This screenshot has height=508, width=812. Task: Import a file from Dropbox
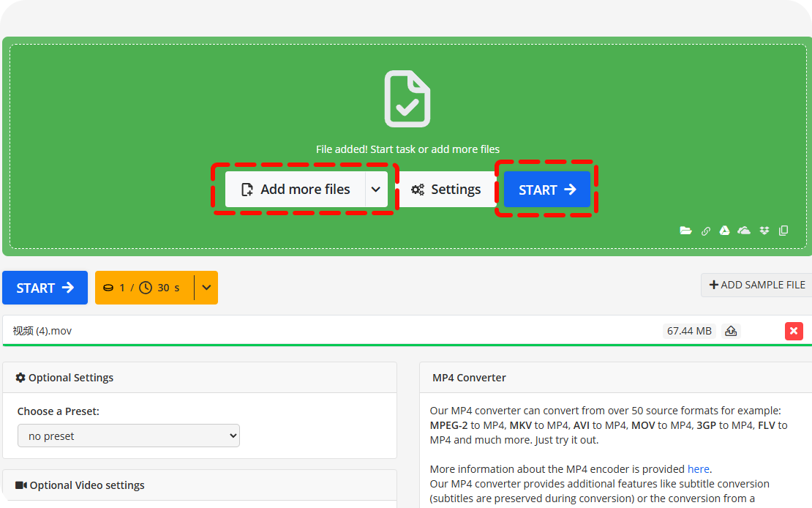tap(764, 231)
